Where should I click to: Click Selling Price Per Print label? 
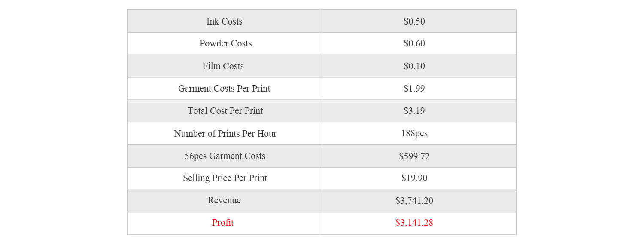tap(225, 178)
